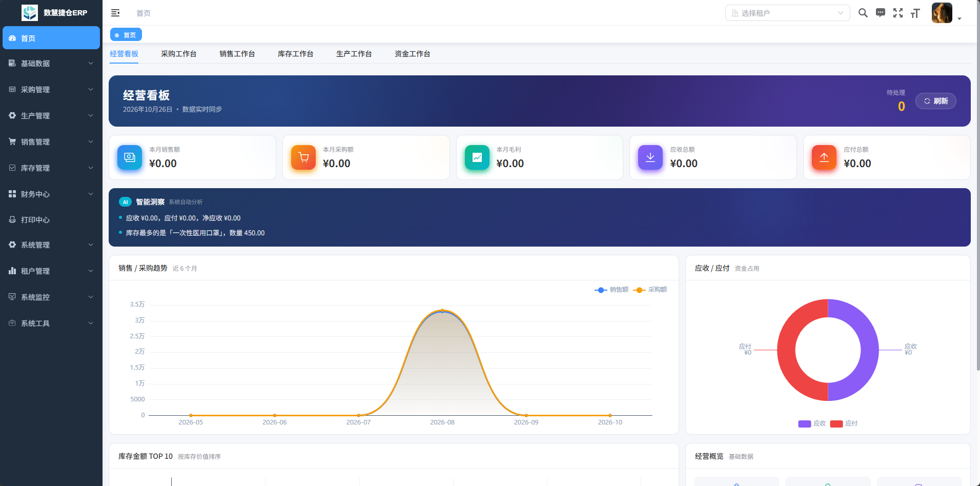Image resolution: width=980 pixels, height=486 pixels.
Task: Toggle 采购额 series in chart legend
Action: click(650, 290)
